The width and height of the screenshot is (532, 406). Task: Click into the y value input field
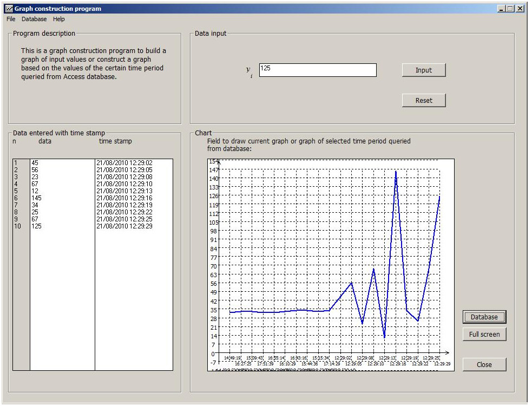coord(318,70)
